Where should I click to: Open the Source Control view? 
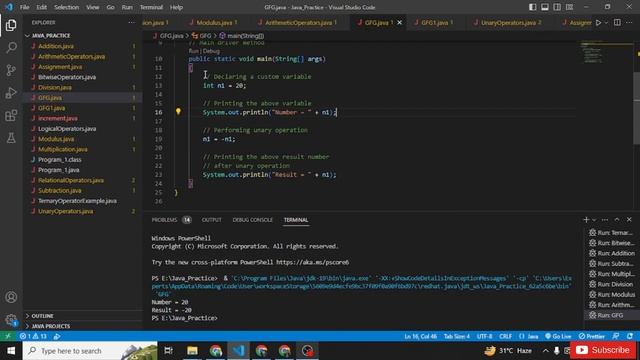(11, 70)
